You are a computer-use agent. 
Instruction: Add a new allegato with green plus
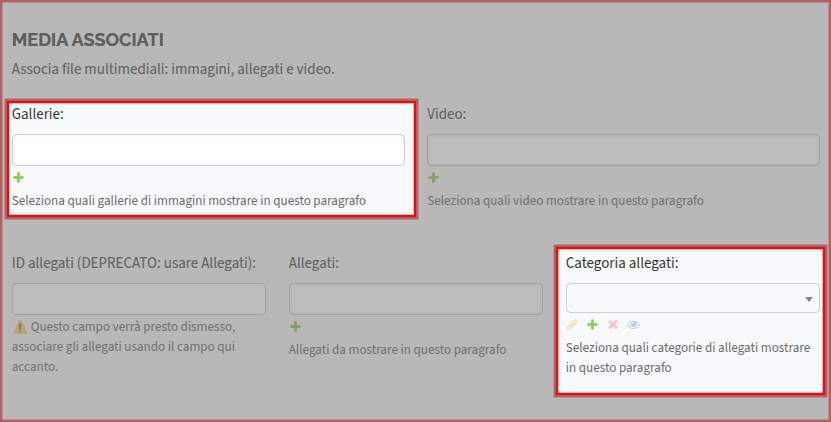pos(296,327)
